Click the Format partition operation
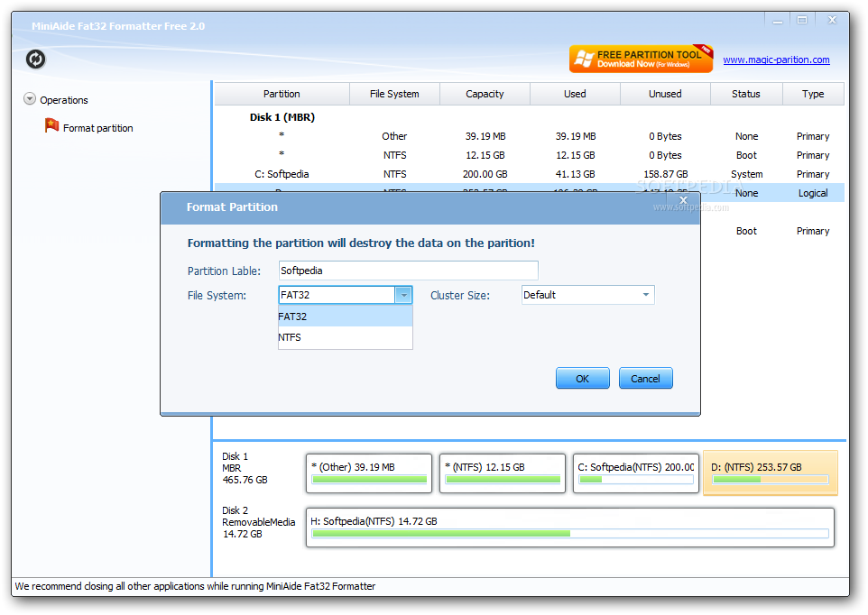This screenshot has height=615, width=868. 97,128
